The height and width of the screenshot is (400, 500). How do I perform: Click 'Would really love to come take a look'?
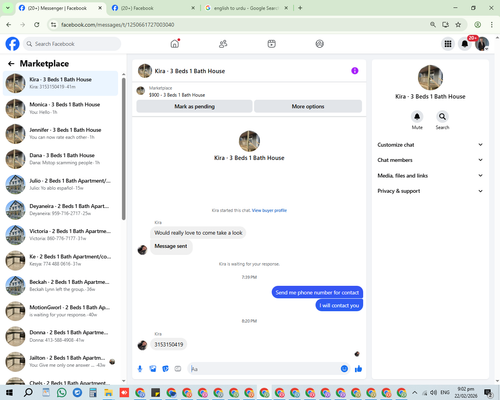(198, 233)
